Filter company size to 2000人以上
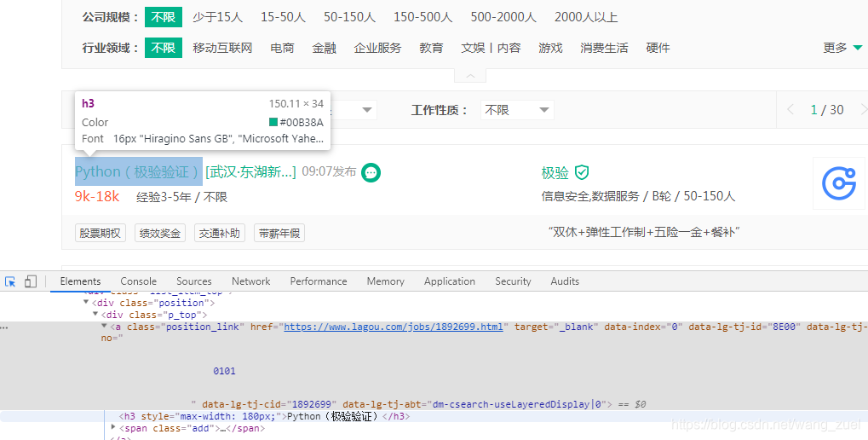Screen dimensions: 868x440 pyautogui.click(x=586, y=17)
